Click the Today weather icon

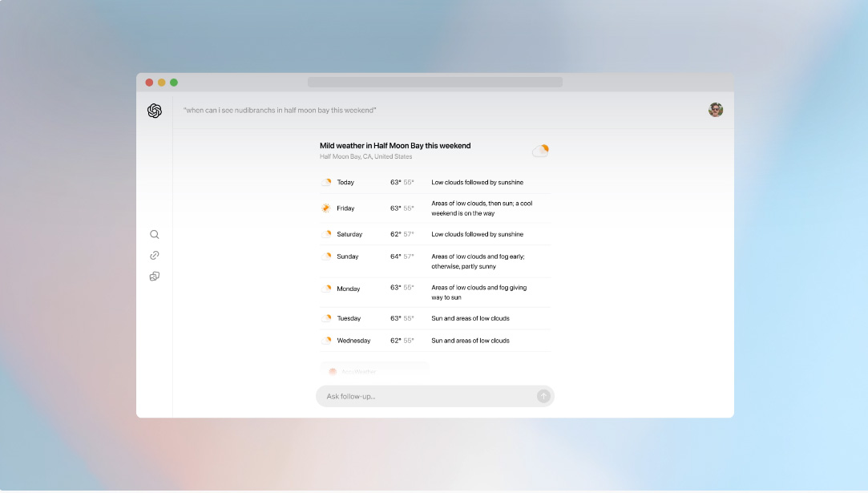click(326, 182)
